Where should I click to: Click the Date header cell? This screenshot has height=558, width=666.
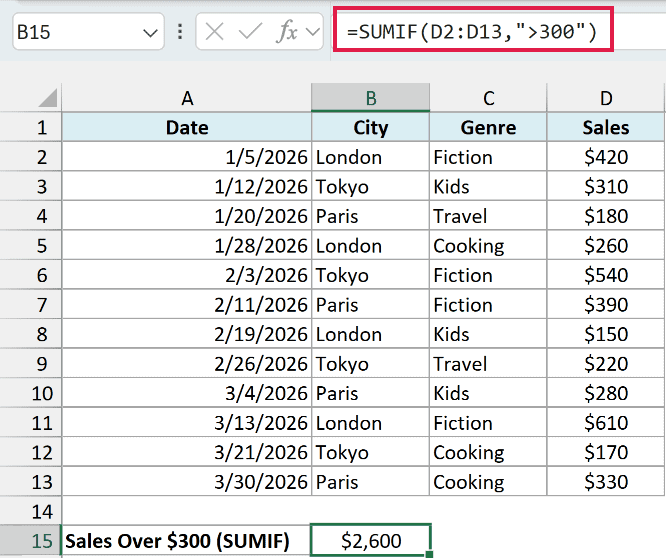(x=187, y=127)
